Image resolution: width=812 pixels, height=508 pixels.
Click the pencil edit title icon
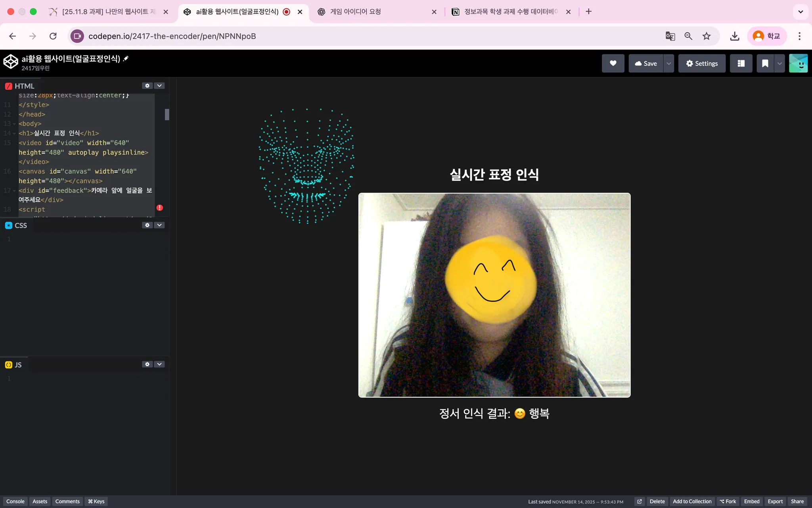(126, 59)
